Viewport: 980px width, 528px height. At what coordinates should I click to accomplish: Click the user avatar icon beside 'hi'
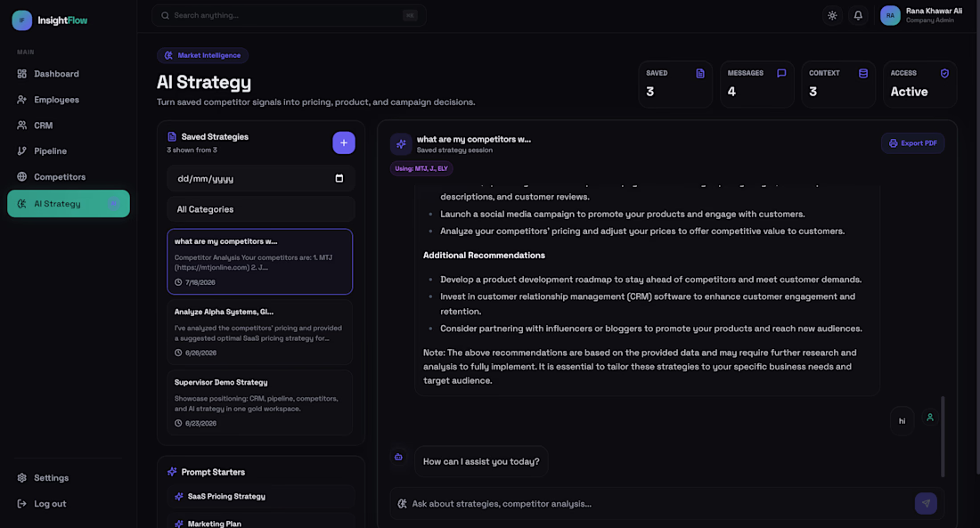tap(930, 418)
